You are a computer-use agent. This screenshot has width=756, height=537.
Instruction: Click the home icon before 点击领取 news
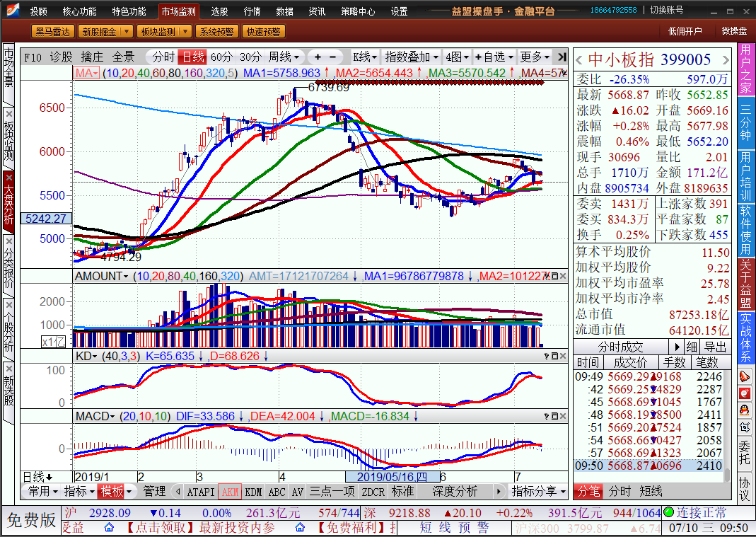click(x=109, y=527)
